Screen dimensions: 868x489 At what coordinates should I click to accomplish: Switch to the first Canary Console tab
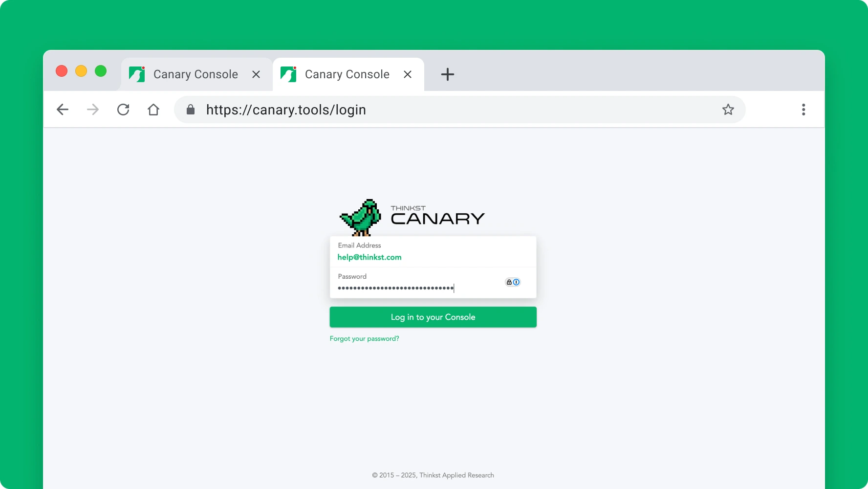coord(196,74)
